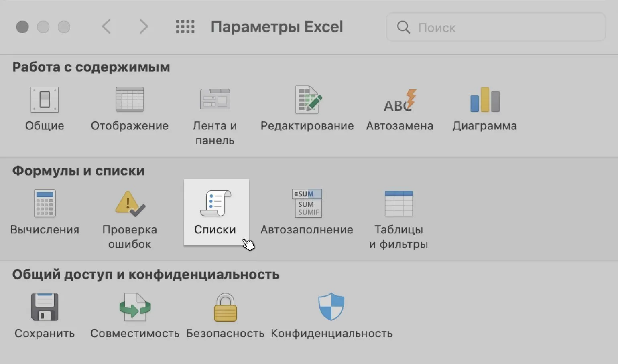Show all preferences via grid button

(185, 27)
